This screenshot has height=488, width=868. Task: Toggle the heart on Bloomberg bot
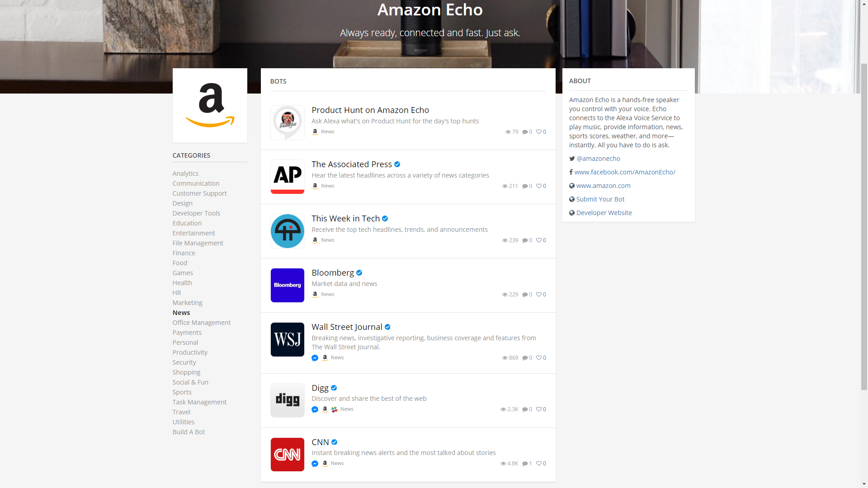pos(539,295)
